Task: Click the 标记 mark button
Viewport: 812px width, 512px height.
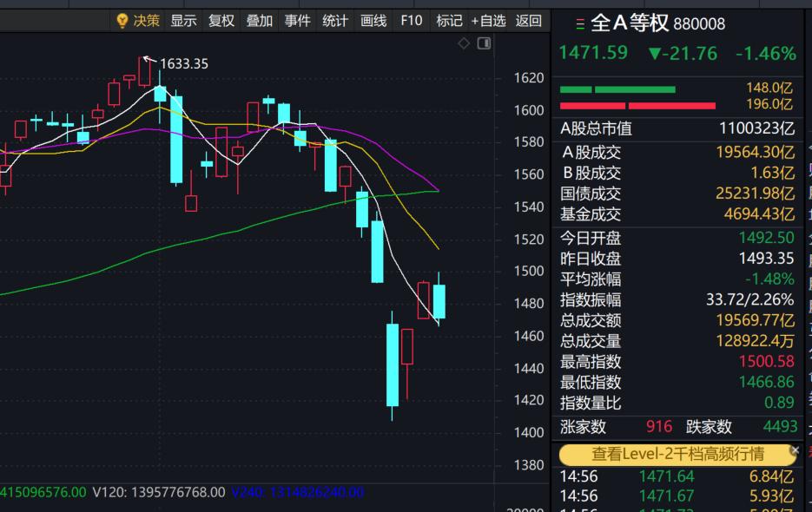Action: 449,21
